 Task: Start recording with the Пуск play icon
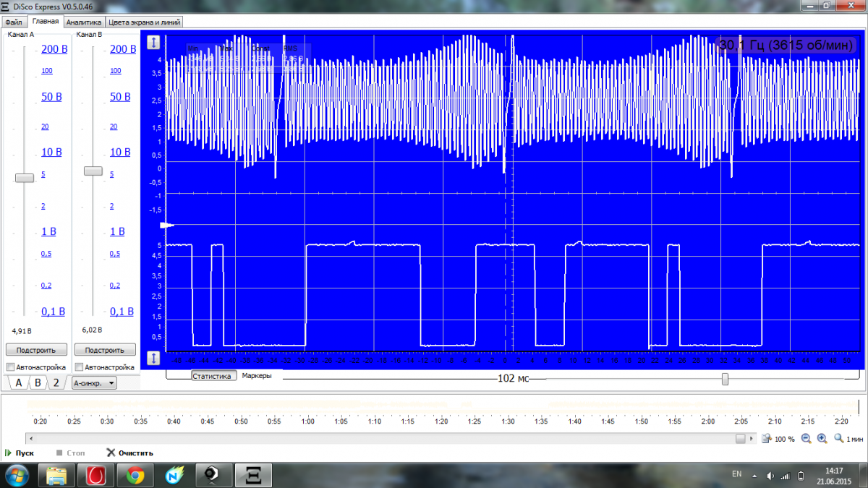[x=9, y=453]
